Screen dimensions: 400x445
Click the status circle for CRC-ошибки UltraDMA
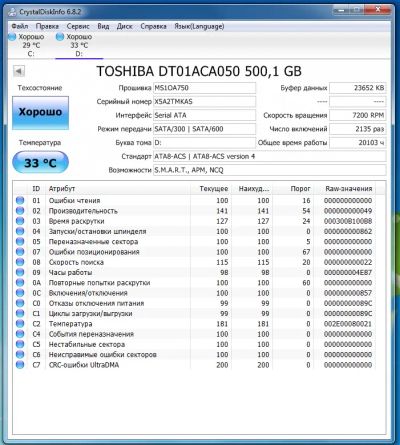point(20,365)
